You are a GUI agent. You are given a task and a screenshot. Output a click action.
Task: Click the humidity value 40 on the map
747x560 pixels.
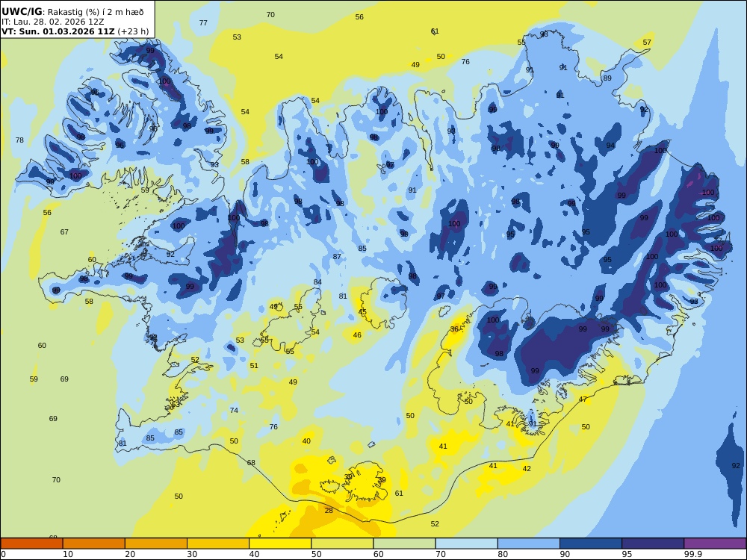point(306,441)
